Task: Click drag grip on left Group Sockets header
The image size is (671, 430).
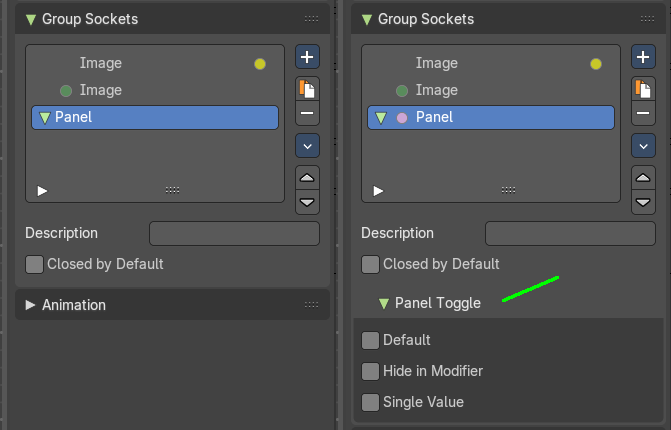Action: 312,19
